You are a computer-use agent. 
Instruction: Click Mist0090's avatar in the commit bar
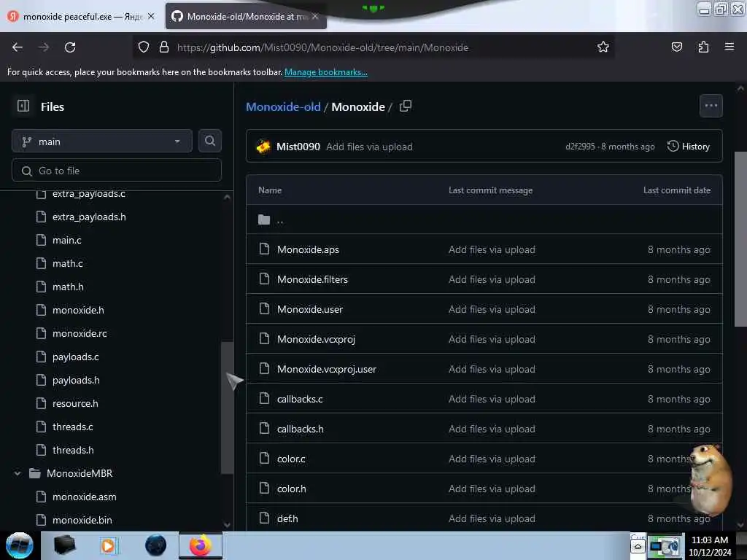[263, 147]
